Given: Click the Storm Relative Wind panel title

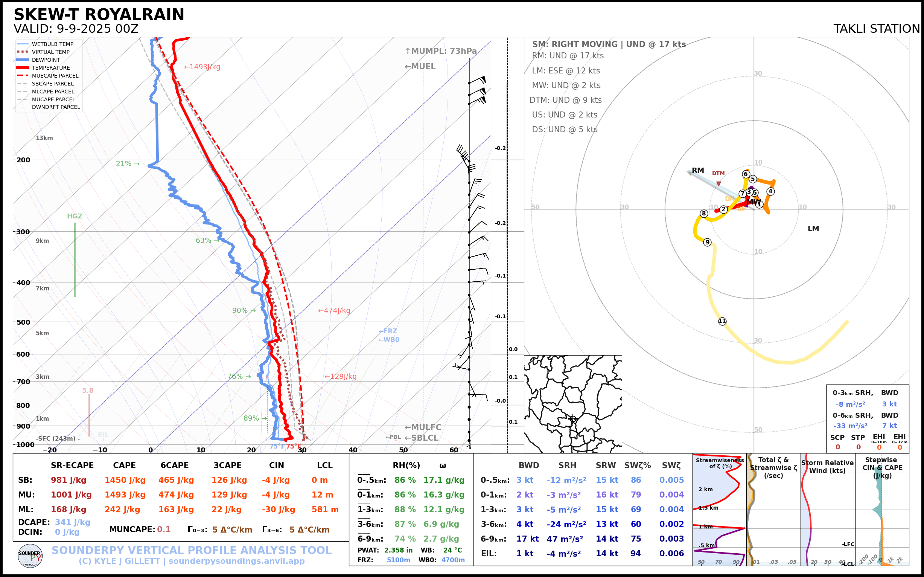Looking at the screenshot, I should pos(827,467).
